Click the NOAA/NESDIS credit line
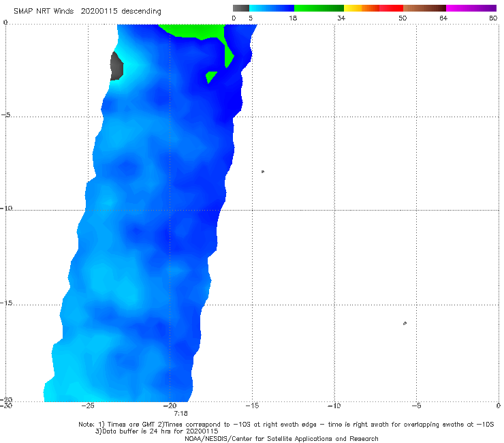 coord(281,438)
